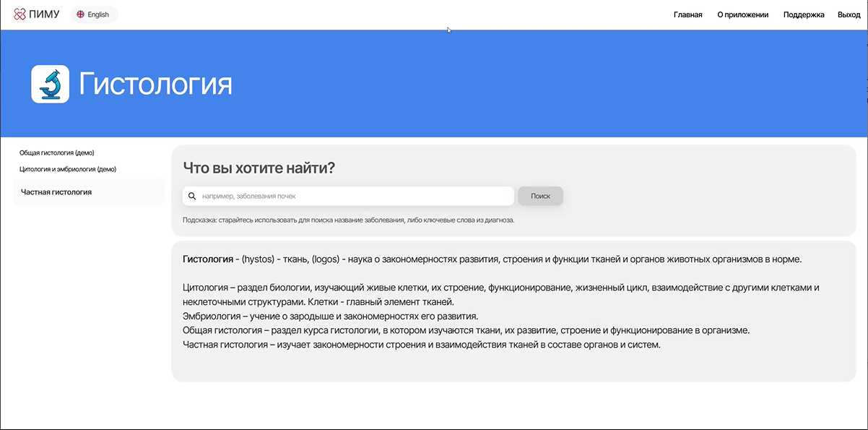Click the Подсказка hint text below search
This screenshot has width=868, height=430.
point(349,220)
